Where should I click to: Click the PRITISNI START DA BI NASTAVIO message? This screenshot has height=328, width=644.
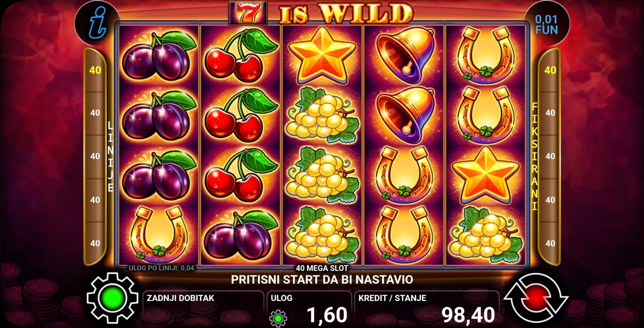[322, 279]
